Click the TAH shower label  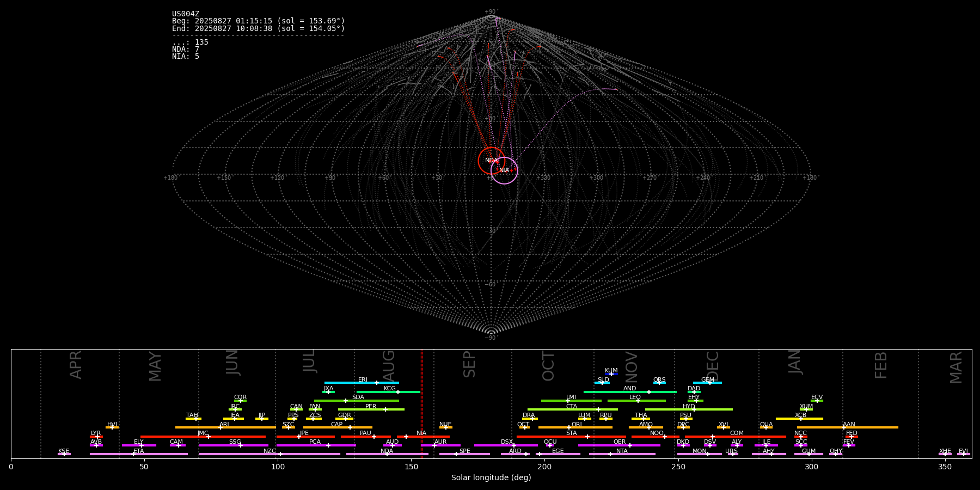tap(193, 415)
